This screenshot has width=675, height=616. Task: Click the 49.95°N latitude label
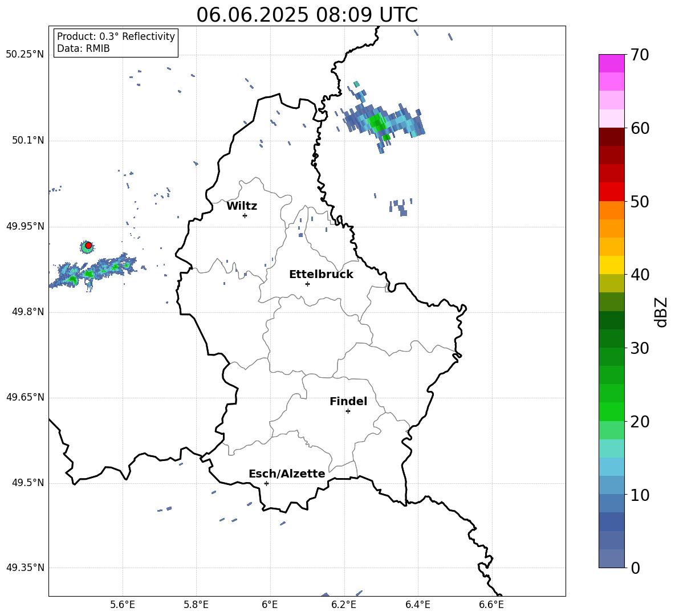[25, 226]
